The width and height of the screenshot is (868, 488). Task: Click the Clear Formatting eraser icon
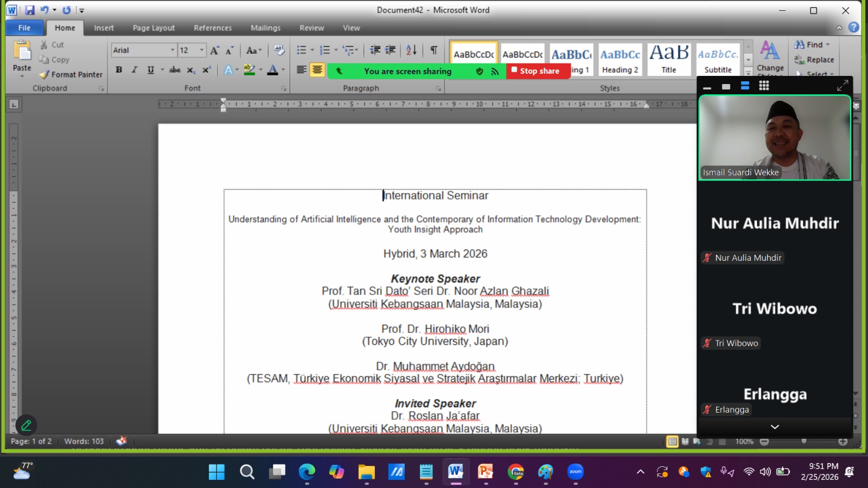pos(279,50)
